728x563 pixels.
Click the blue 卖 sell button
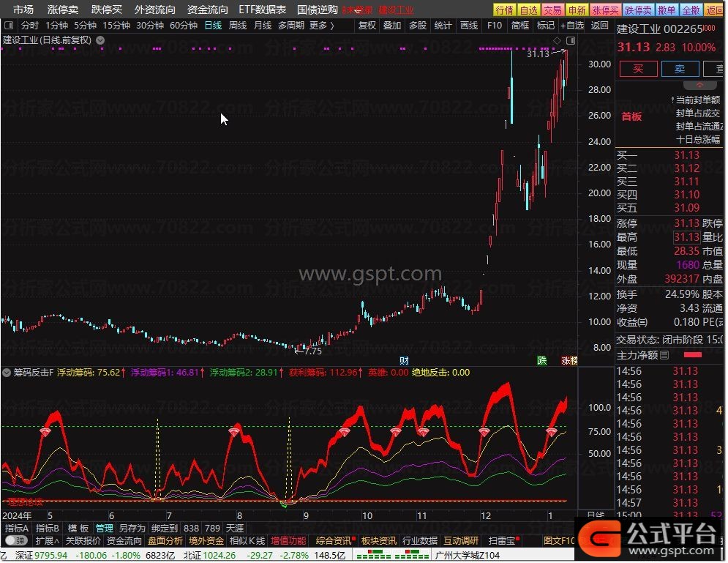[x=680, y=70]
